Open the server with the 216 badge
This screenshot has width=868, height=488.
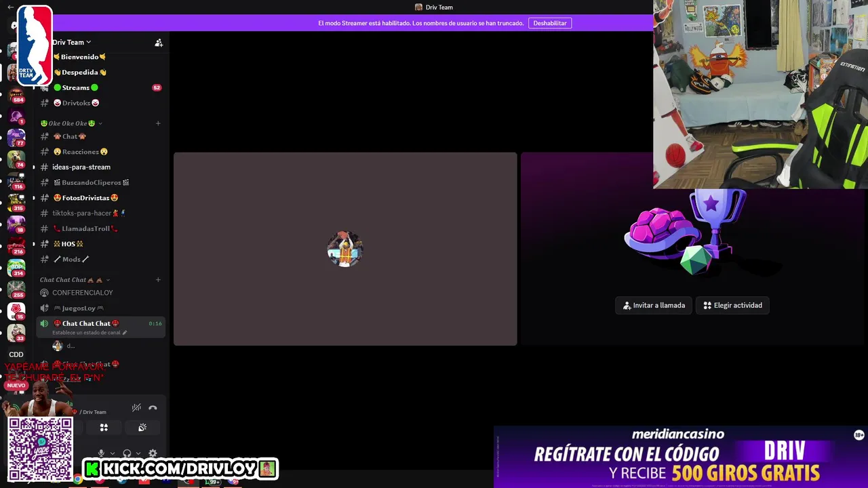click(x=16, y=246)
